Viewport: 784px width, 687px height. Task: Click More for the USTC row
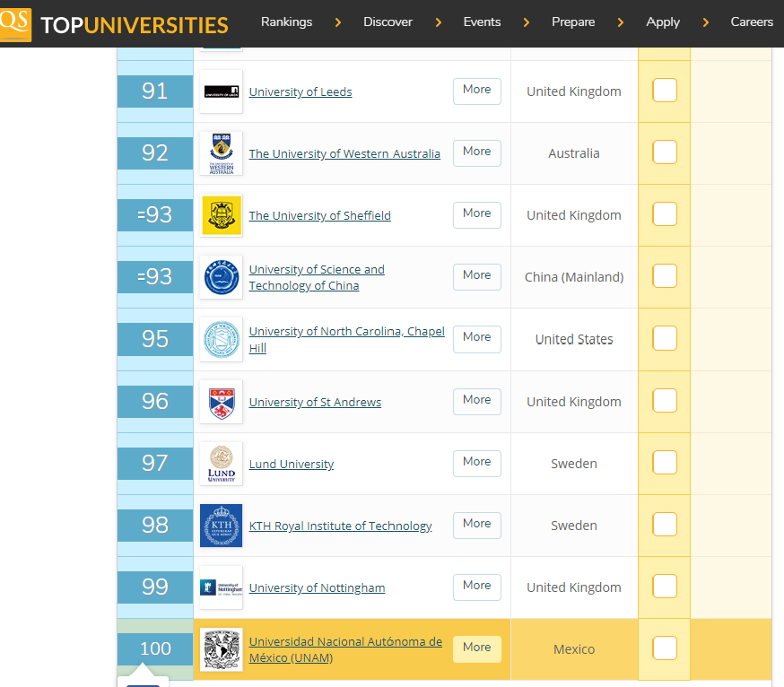pos(477,277)
